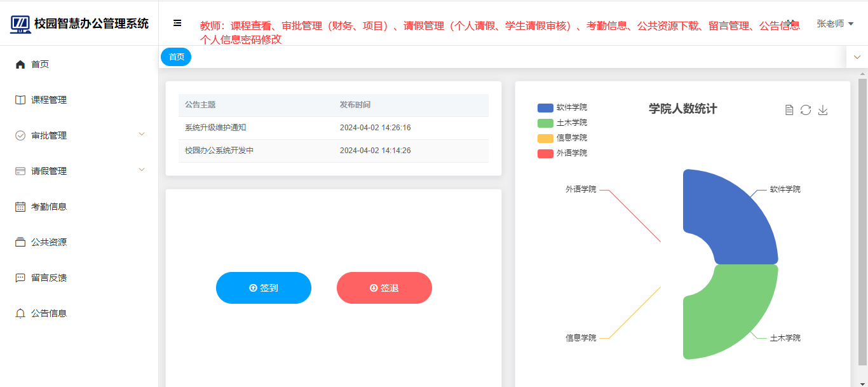
Task: Click the 考勤信息 calendar icon
Action: coord(20,207)
